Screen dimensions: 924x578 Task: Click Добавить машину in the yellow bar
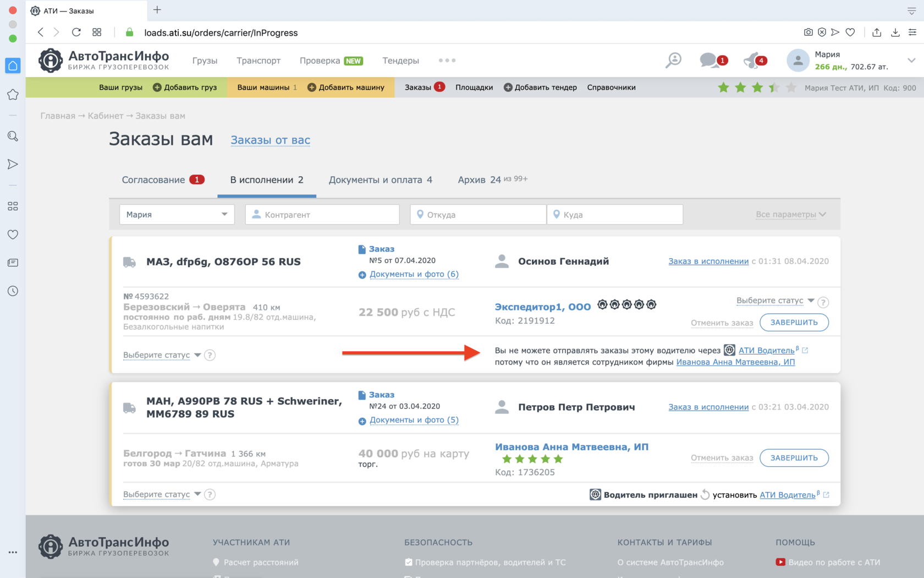click(x=346, y=88)
